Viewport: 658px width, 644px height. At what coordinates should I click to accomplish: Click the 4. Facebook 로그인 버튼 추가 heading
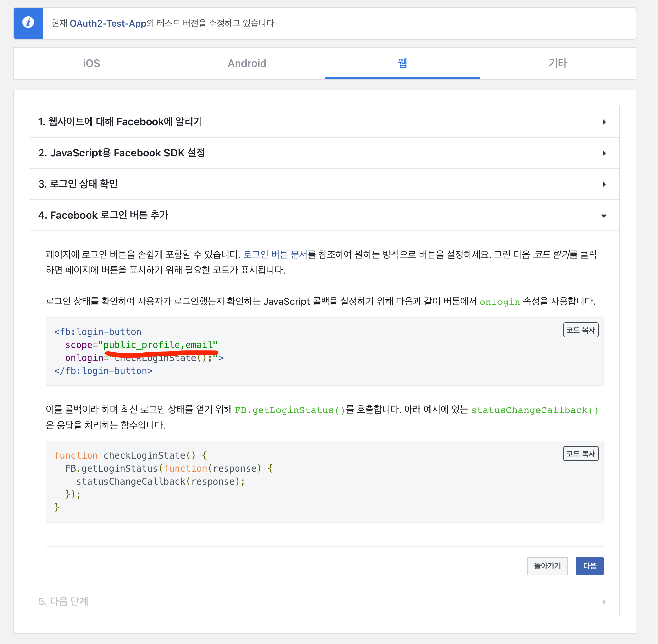pyautogui.click(x=103, y=215)
